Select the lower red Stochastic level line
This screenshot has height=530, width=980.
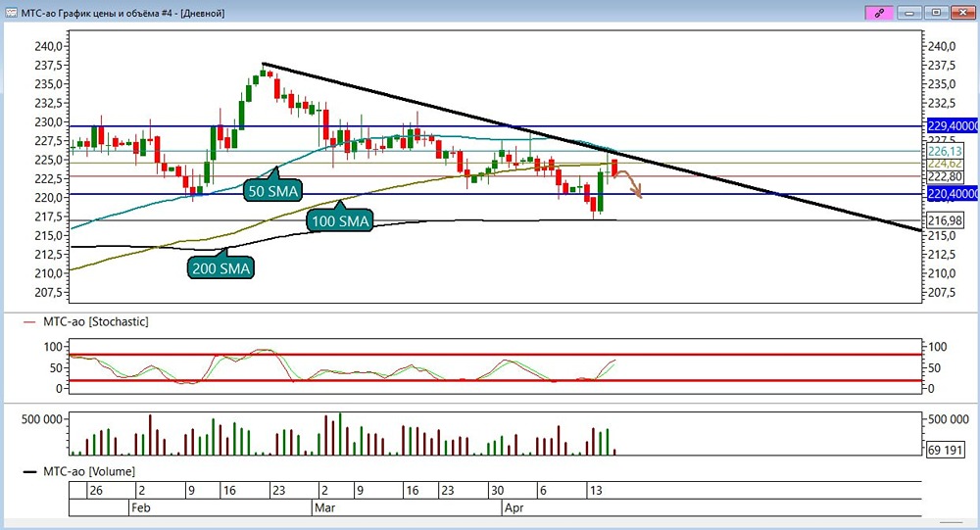coord(495,381)
